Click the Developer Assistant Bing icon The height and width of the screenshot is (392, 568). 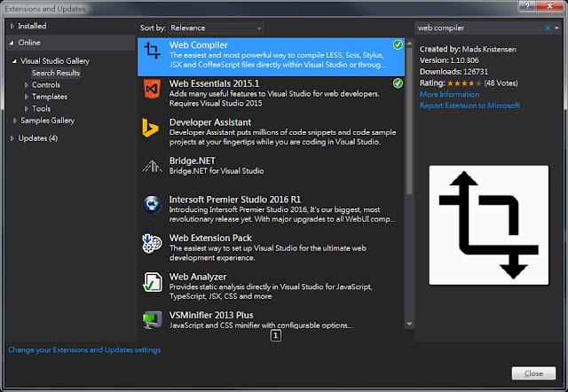[150, 128]
